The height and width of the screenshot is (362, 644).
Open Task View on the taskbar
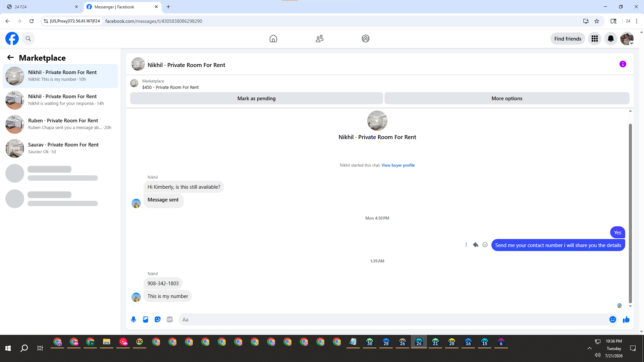pyautogui.click(x=40, y=348)
